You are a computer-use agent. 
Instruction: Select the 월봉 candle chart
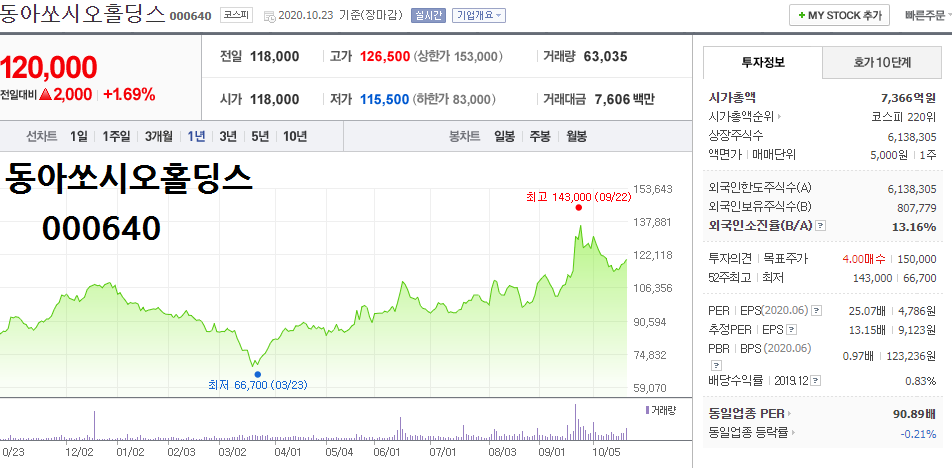pyautogui.click(x=576, y=136)
